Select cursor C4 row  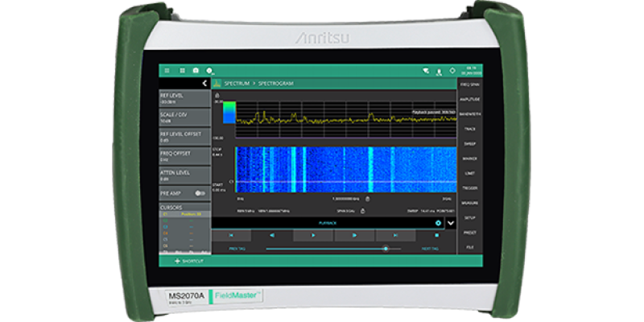(x=185, y=233)
